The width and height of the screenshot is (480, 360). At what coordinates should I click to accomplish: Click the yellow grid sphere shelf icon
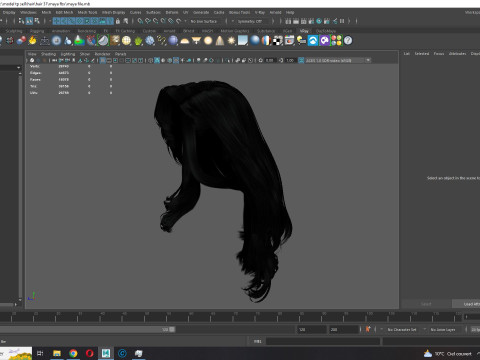click(x=126, y=41)
